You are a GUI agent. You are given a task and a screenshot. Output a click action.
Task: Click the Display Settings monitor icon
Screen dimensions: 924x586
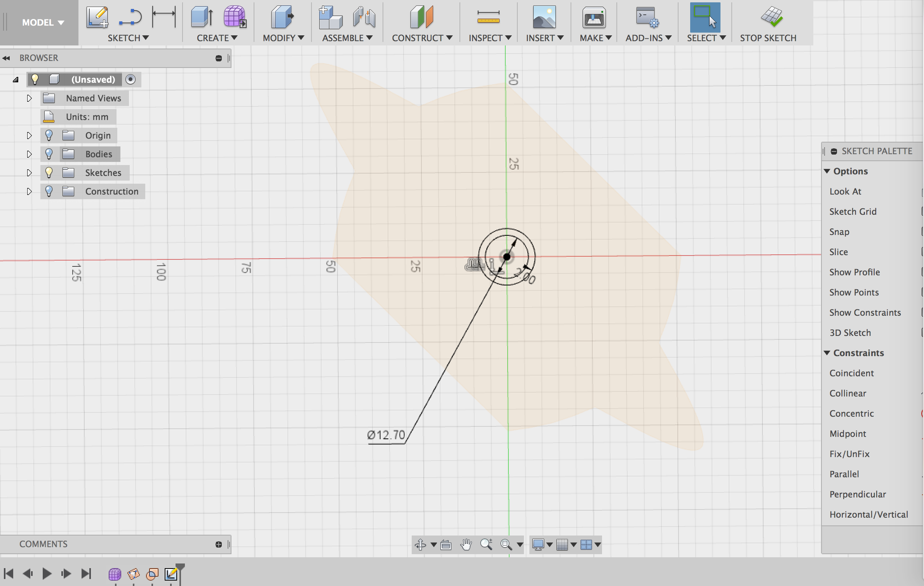pos(538,544)
